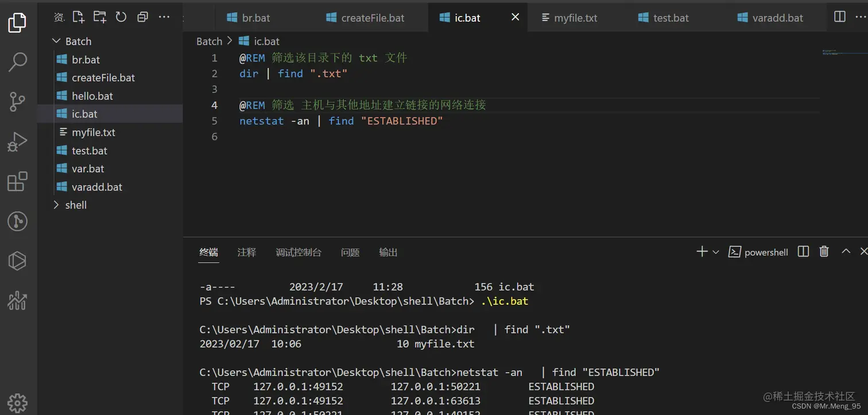Image resolution: width=868 pixels, height=415 pixels.
Task: Expand the shell folder
Action: click(x=110, y=205)
